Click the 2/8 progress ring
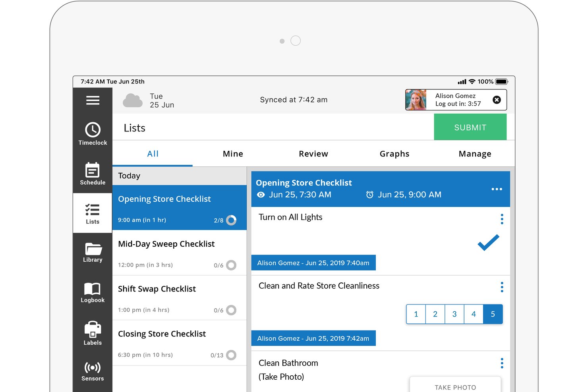Screen dimensions: 588x392 pos(231,220)
